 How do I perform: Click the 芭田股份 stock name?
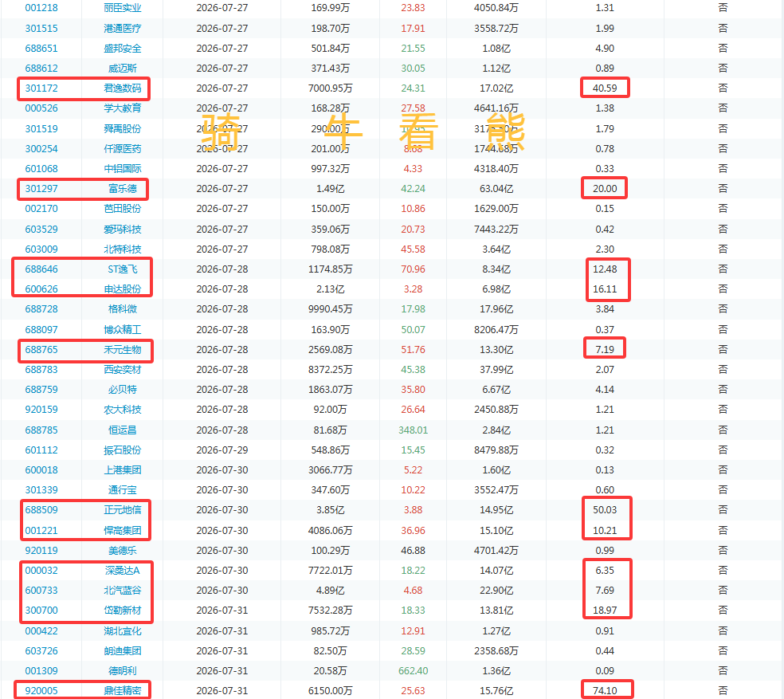click(123, 209)
